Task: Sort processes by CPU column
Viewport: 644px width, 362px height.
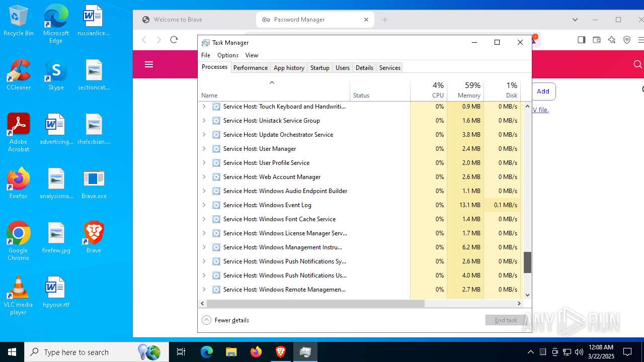Action: point(429,90)
